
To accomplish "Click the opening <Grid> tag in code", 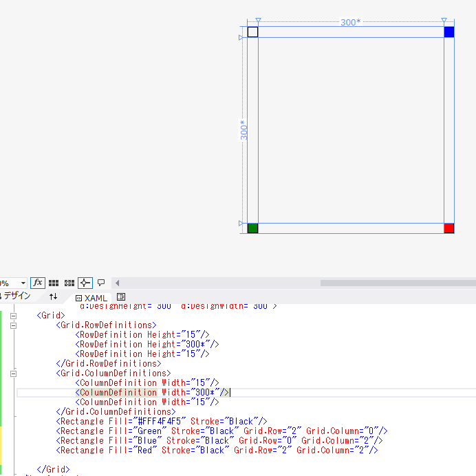I will coord(51,316).
